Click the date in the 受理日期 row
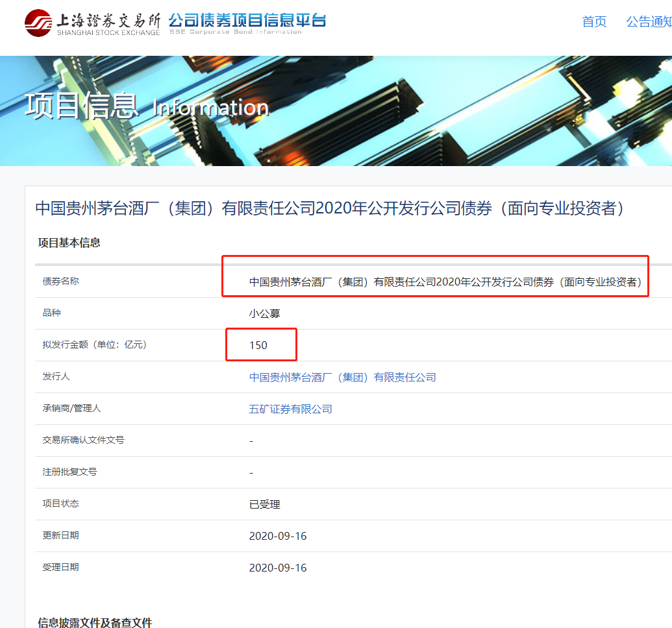The height and width of the screenshot is (628, 672). (x=277, y=568)
